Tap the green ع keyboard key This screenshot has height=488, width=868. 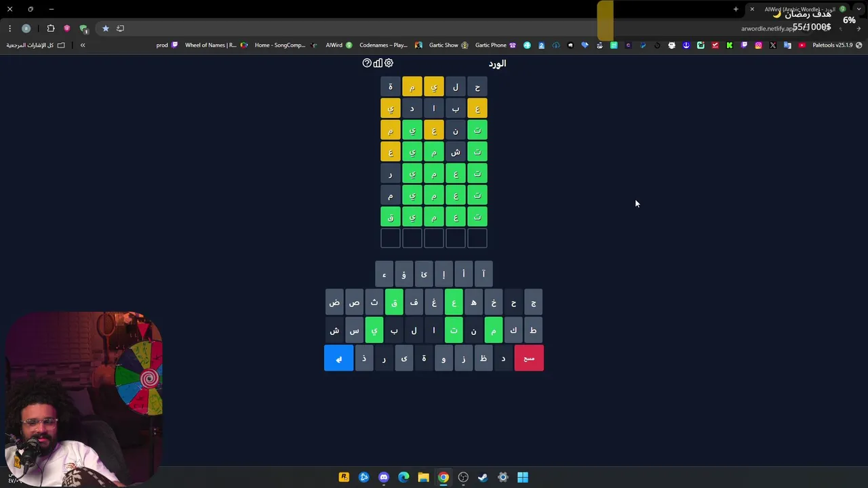click(454, 302)
